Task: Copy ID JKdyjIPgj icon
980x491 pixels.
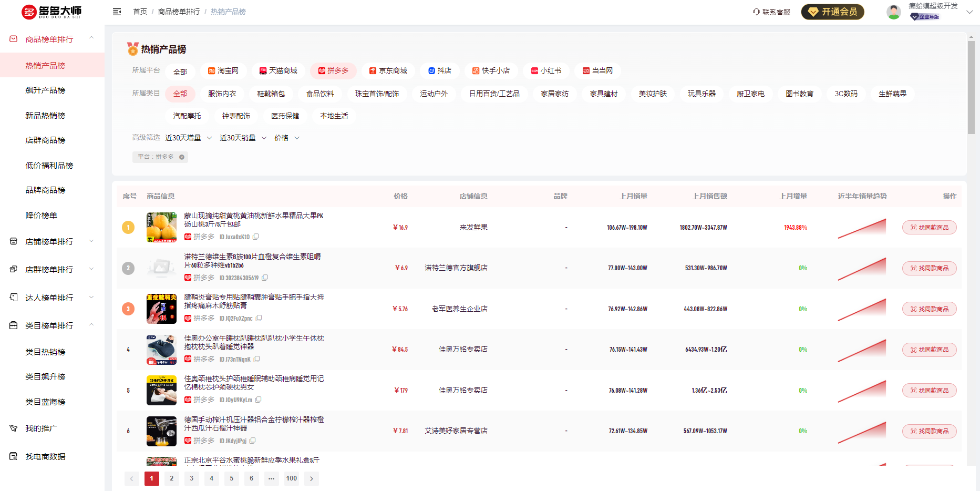Action: coord(253,441)
